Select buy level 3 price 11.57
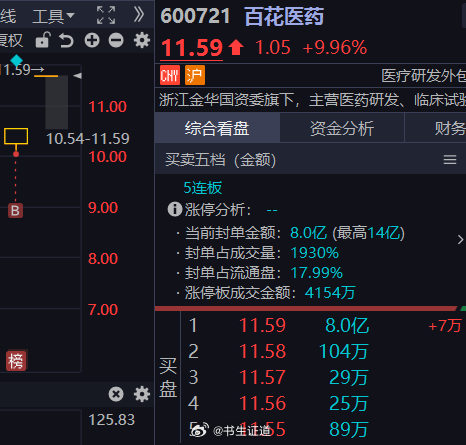Screen dimensions: 466x445 (263, 377)
